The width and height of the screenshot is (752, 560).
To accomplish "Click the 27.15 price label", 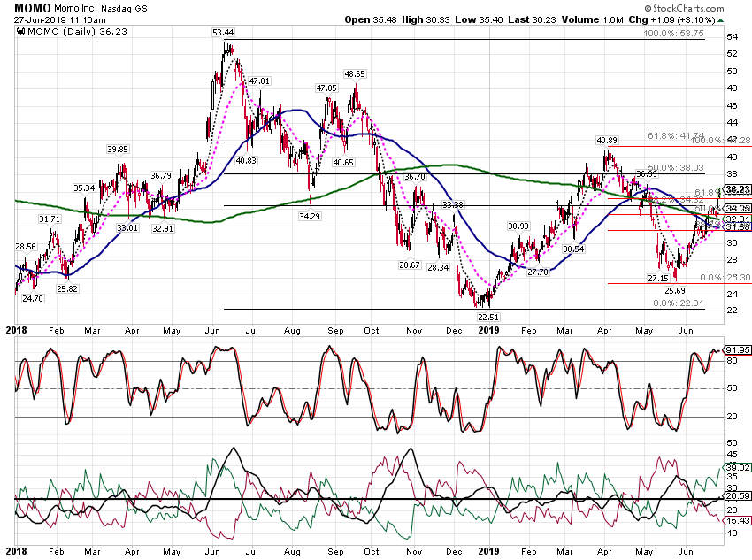I will click(658, 278).
